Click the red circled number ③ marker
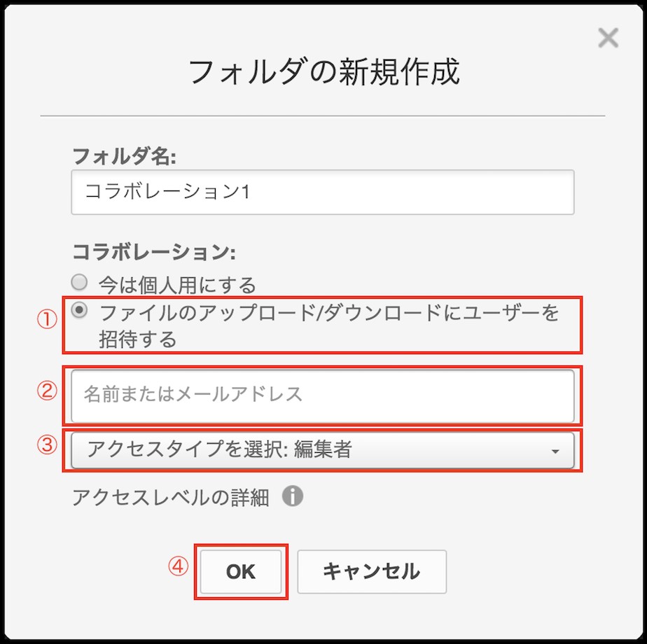Viewport: 647px width, 644px height. (x=46, y=445)
